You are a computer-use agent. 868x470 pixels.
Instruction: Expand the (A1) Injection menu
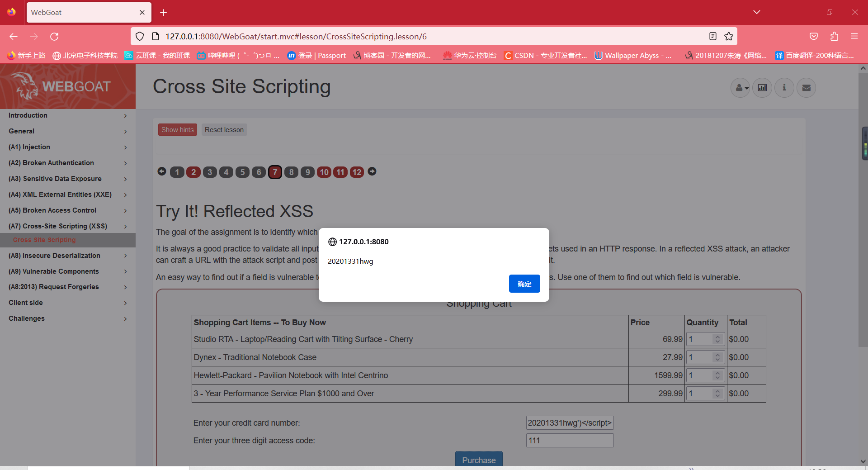tap(68, 147)
